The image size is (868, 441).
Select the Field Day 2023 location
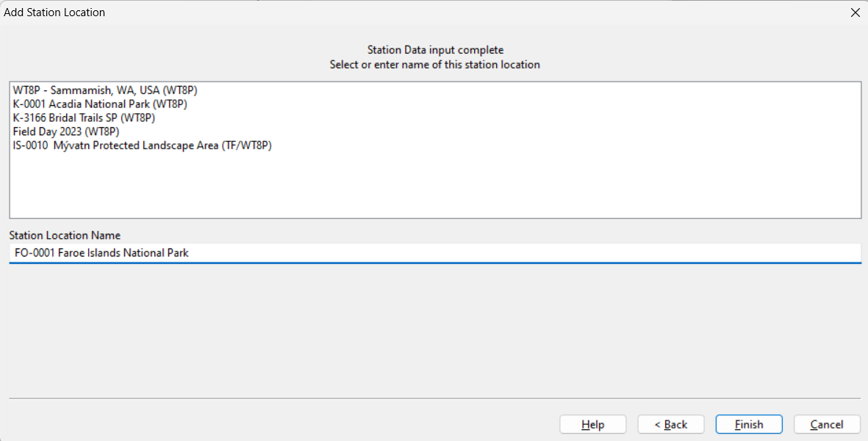[x=66, y=132]
